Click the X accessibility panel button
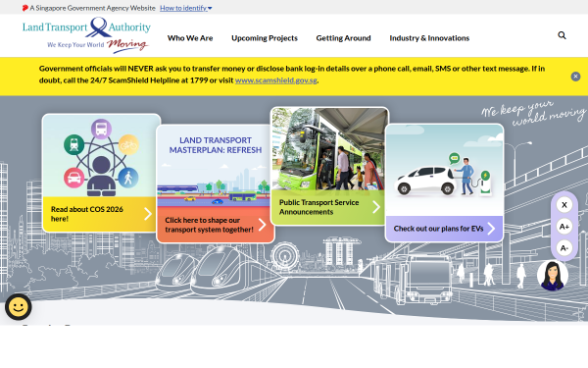 (x=564, y=205)
